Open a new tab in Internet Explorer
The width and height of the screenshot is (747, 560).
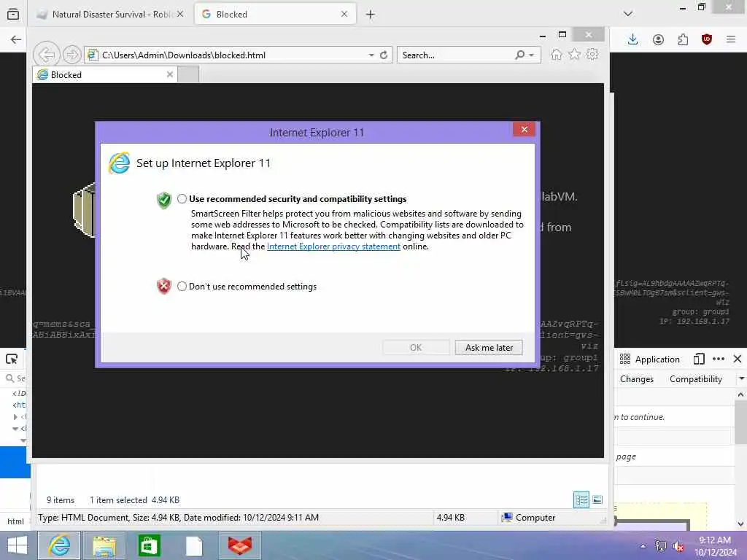point(188,75)
